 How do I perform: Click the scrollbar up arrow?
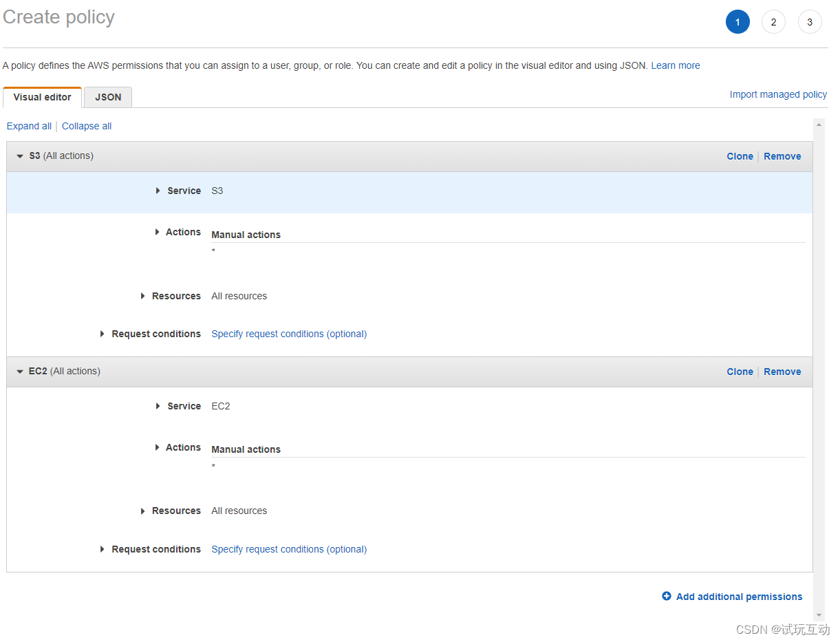point(819,125)
